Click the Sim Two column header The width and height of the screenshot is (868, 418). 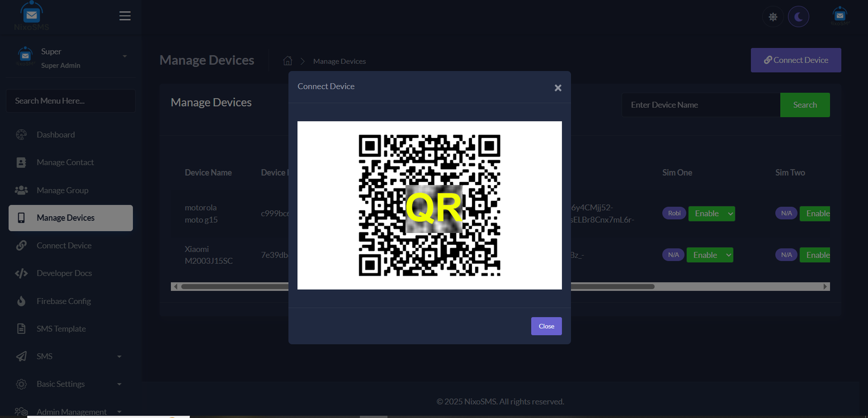790,173
